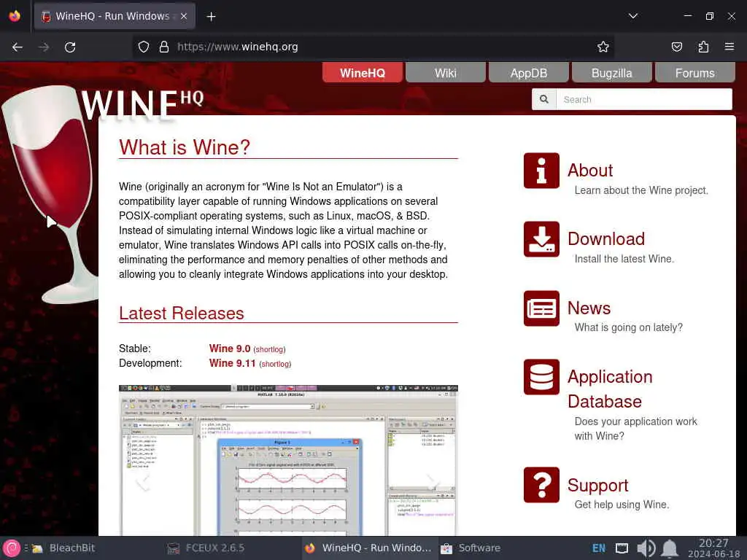Screen dimensions: 747x560
Task: Open the tracking protection shield icon
Action: coord(144,47)
